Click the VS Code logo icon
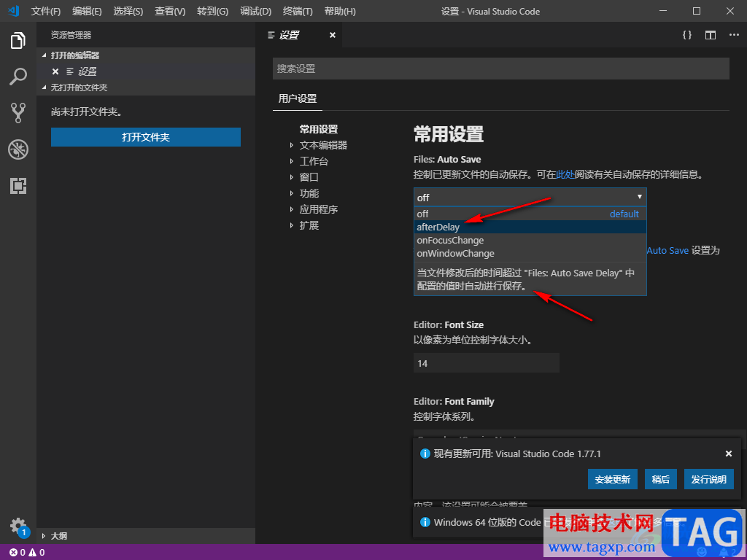The height and width of the screenshot is (560, 747). (13, 11)
